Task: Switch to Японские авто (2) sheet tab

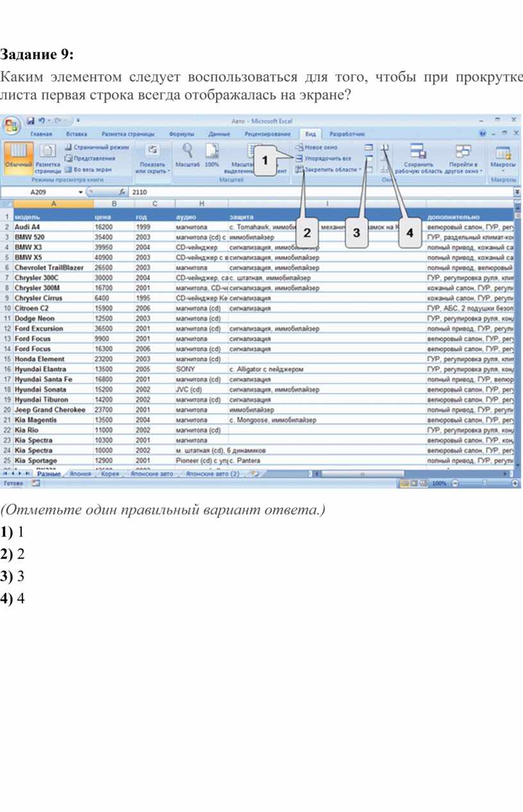Action: pos(212,474)
